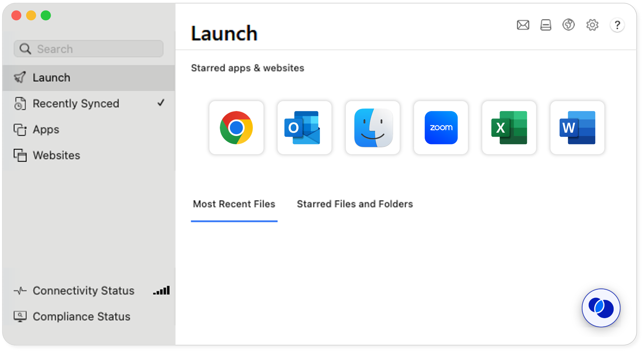644x352 pixels.
Task: Click the drive storage icon in header
Action: click(546, 25)
